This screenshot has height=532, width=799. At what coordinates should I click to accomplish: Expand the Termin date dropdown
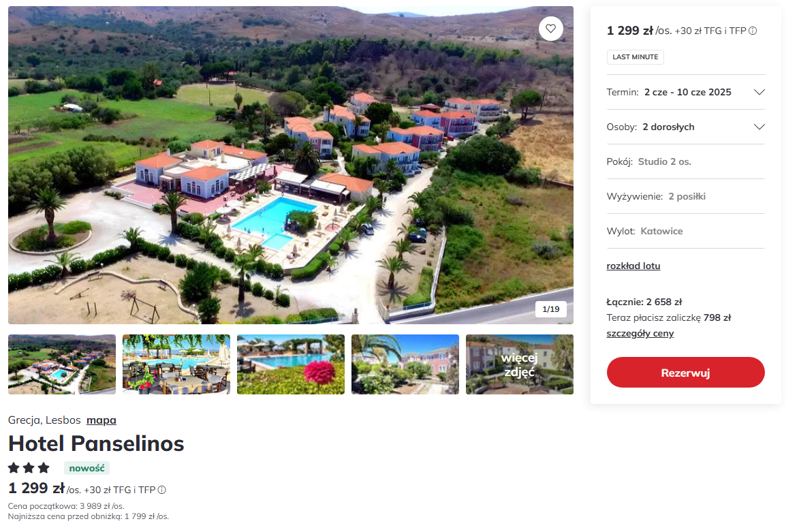[x=759, y=92]
